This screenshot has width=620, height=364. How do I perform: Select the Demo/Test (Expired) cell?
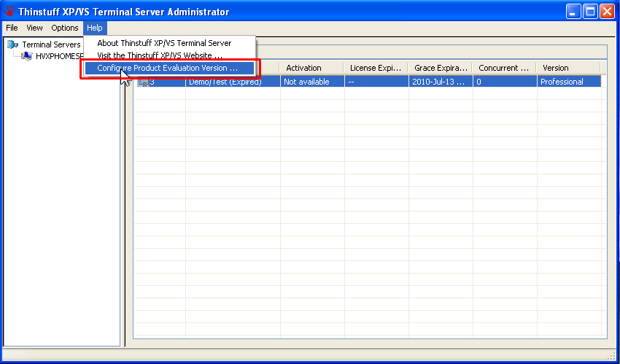[x=233, y=82]
